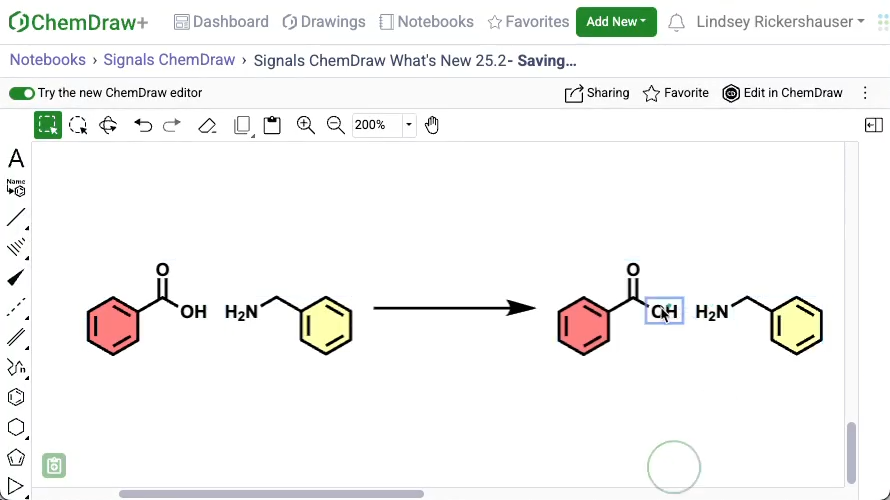
Task: Pick the benzene ring tool
Action: coord(16,397)
